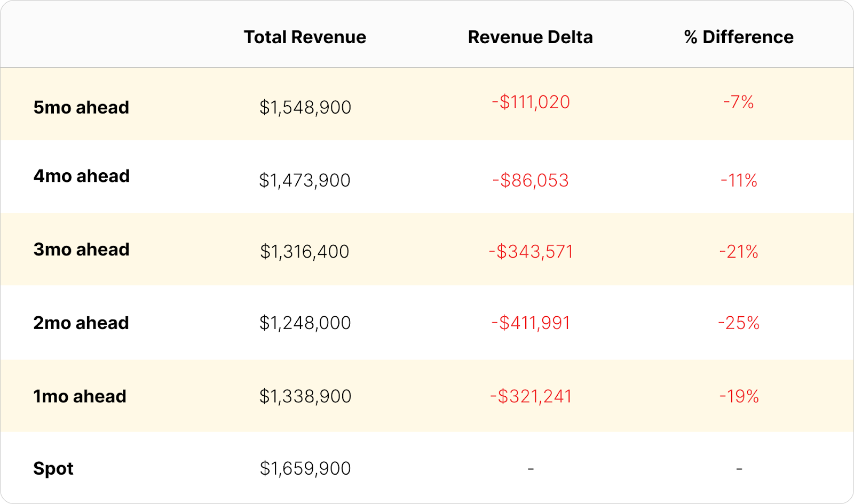Select the 4mo ahead row label

coord(82,176)
